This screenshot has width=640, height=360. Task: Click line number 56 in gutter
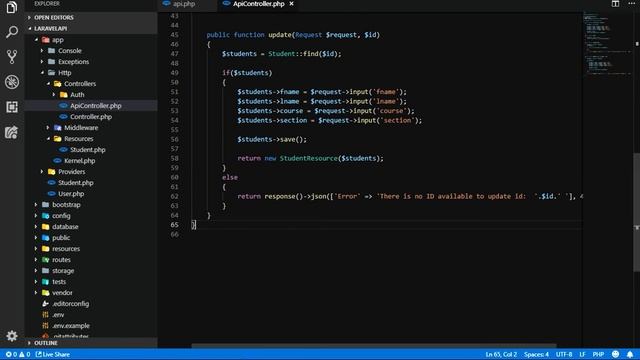[x=174, y=139]
